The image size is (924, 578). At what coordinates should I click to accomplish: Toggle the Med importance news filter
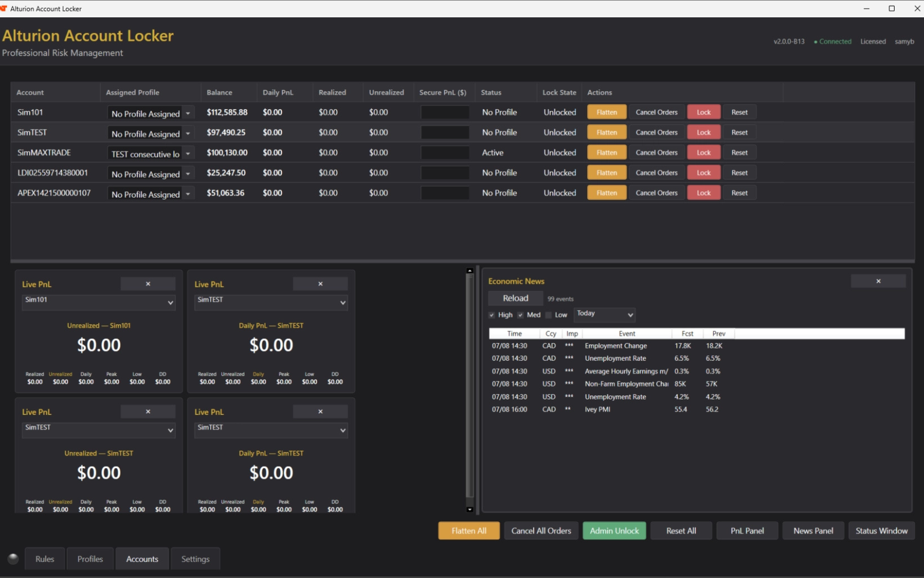pos(520,315)
